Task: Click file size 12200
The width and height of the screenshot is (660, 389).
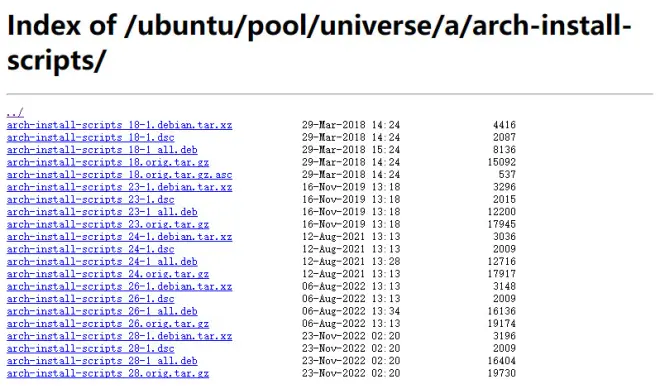Action: point(502,212)
